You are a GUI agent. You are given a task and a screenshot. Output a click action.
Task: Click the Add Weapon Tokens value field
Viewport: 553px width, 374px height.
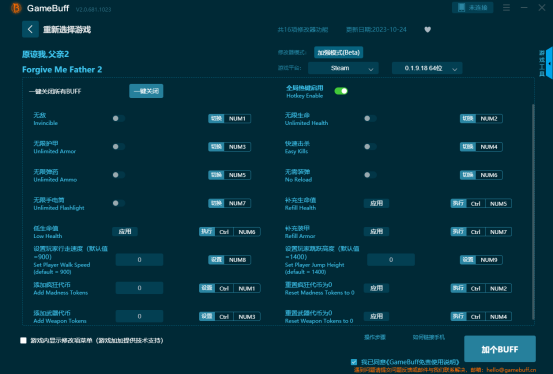139,316
